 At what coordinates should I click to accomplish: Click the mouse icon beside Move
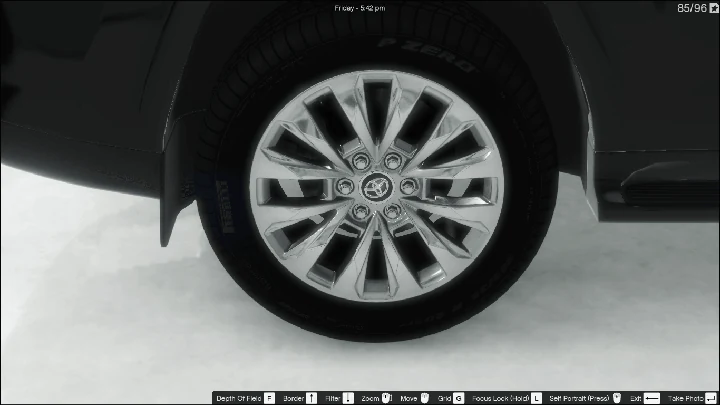click(x=425, y=398)
